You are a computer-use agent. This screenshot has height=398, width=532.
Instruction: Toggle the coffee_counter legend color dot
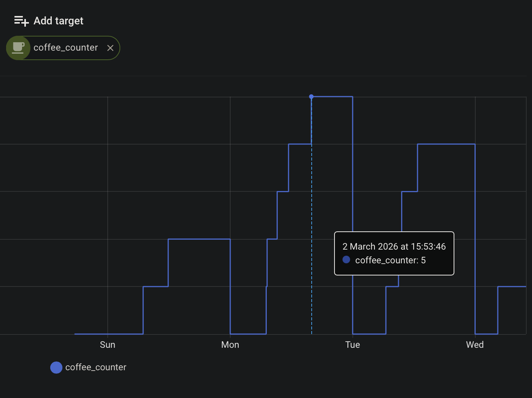click(x=56, y=368)
